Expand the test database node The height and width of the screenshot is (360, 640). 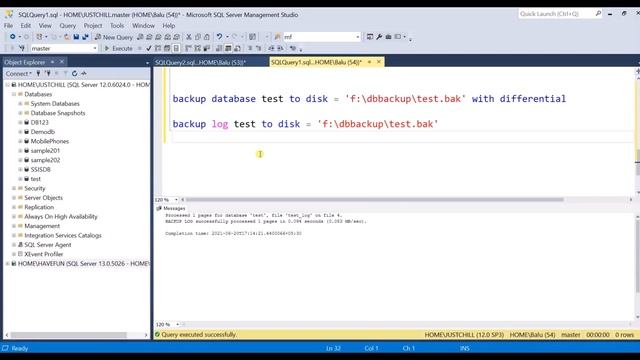click(x=20, y=179)
